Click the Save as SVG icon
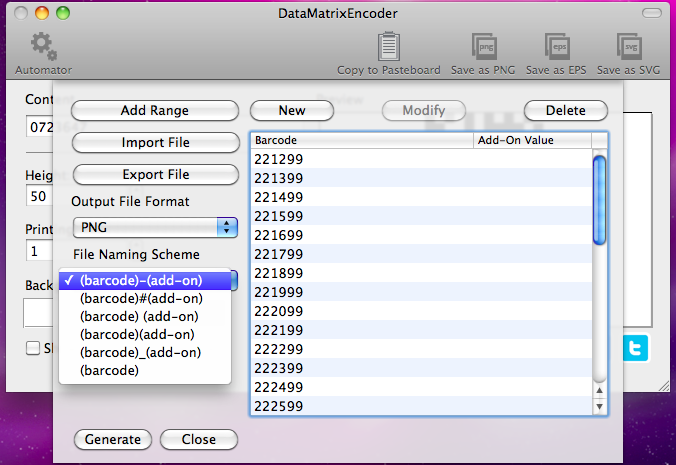Image resolution: width=676 pixels, height=465 pixels. pyautogui.click(x=629, y=46)
